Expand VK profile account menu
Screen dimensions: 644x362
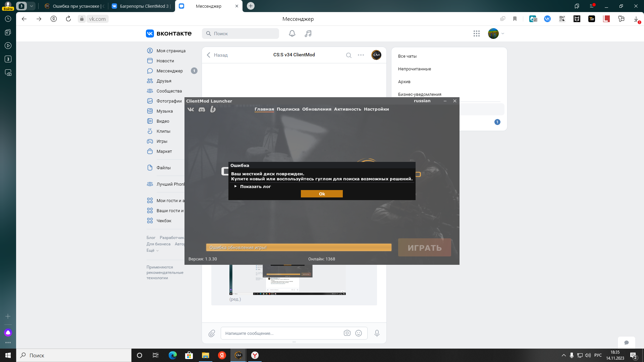point(496,34)
